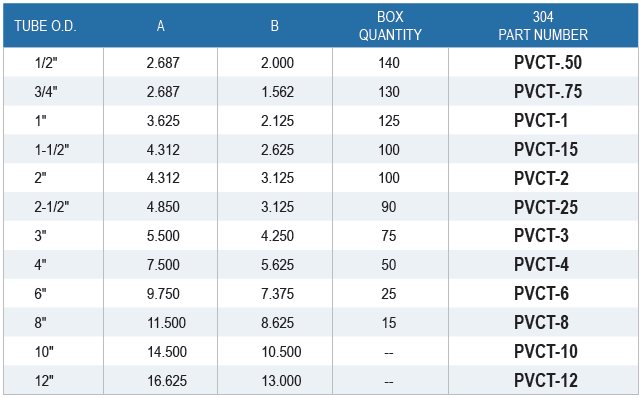Click the 1-1/2" tube size cell
The image size is (643, 398).
point(52,150)
